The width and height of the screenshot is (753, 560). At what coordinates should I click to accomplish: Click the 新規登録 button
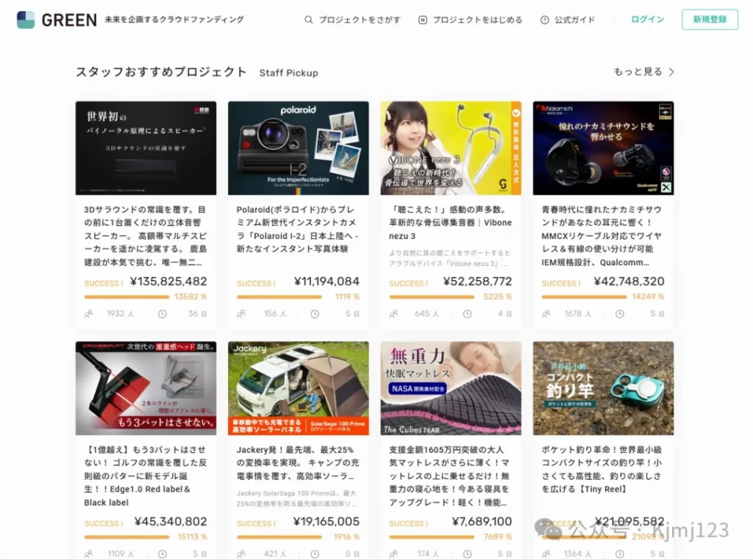tap(710, 19)
